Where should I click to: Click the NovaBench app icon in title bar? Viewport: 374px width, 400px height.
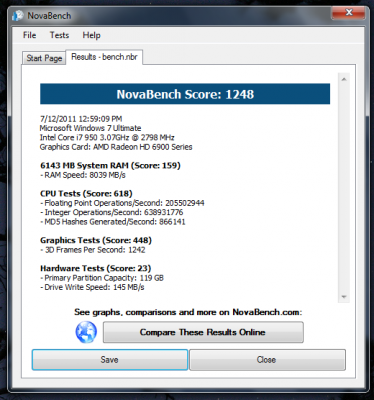click(17, 16)
